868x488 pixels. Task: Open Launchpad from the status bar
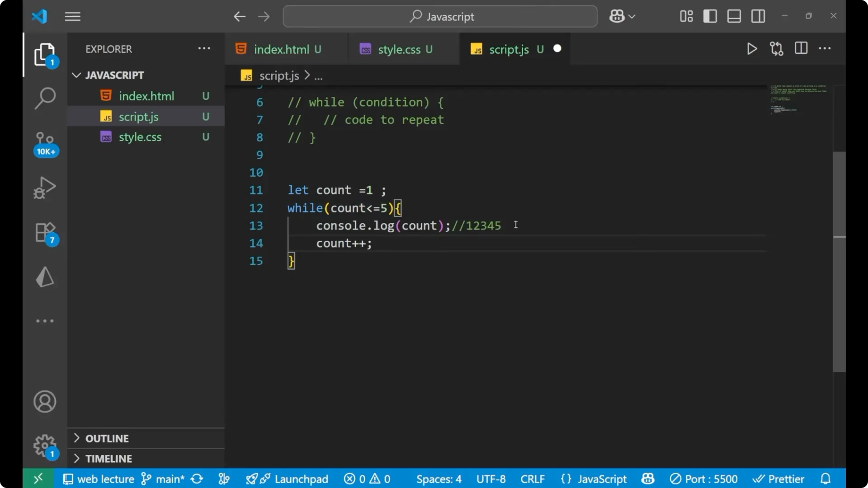(x=288, y=479)
